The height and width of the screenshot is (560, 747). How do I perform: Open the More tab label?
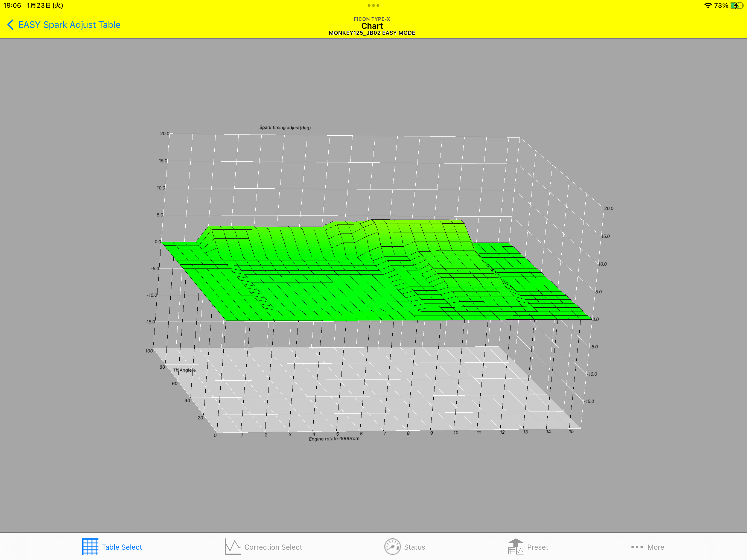(x=655, y=547)
